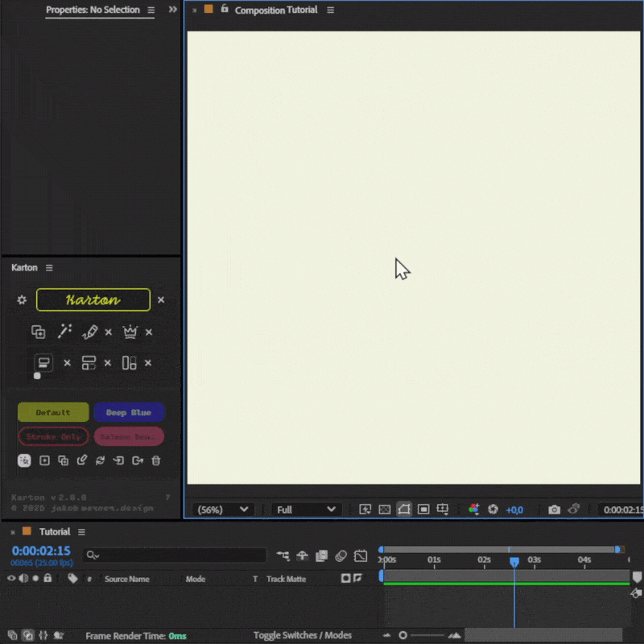Click the magic wand icon in Karton
The height and width of the screenshot is (644, 644).
pos(64,332)
